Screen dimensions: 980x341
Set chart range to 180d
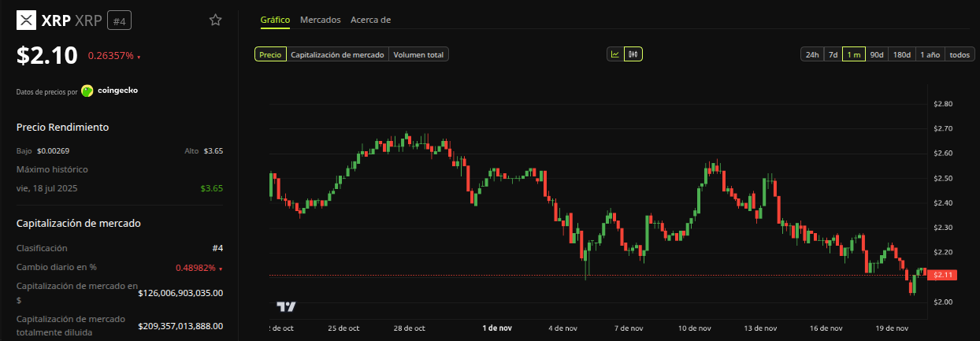pyautogui.click(x=902, y=55)
